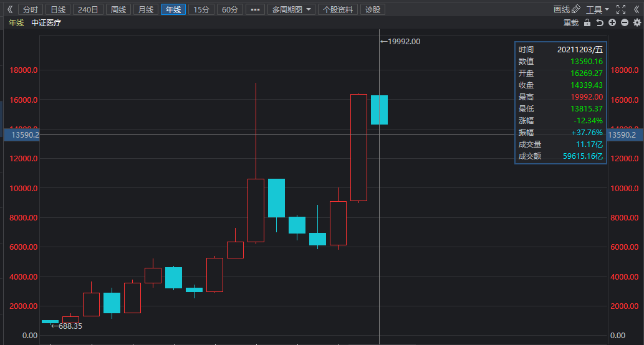Open more periods via the ellipsis button
Viewport: 644px width, 345px height.
point(255,9)
